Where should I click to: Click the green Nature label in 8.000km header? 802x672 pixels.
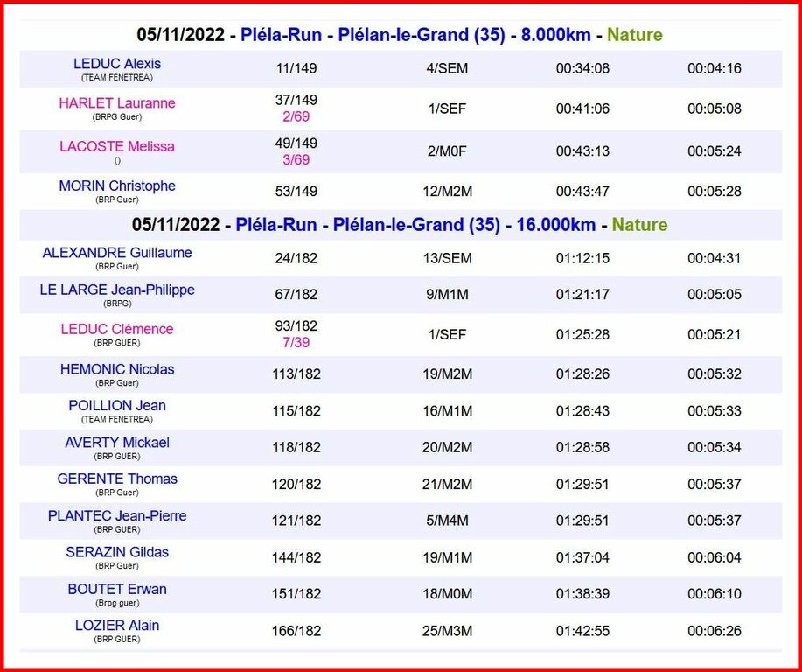pos(634,35)
